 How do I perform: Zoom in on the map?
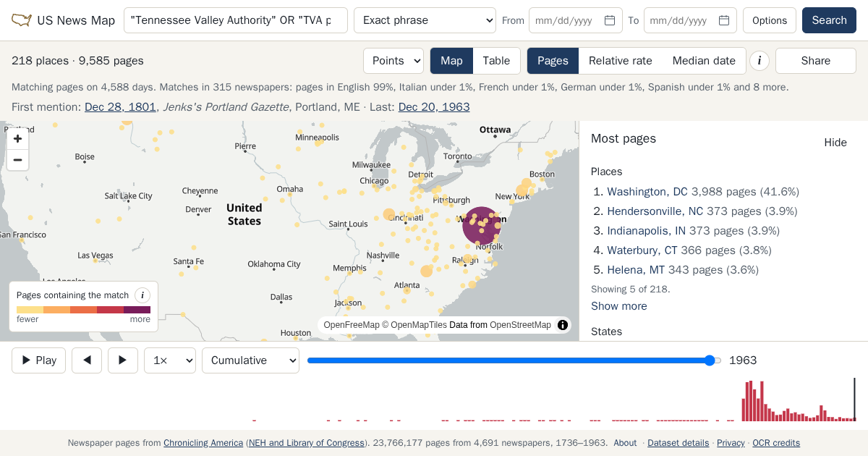pos(18,138)
